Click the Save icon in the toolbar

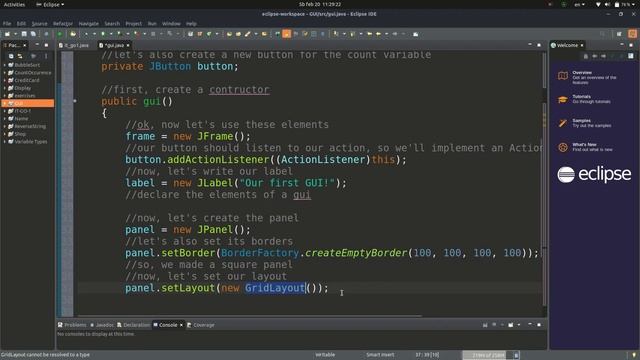(24, 34)
